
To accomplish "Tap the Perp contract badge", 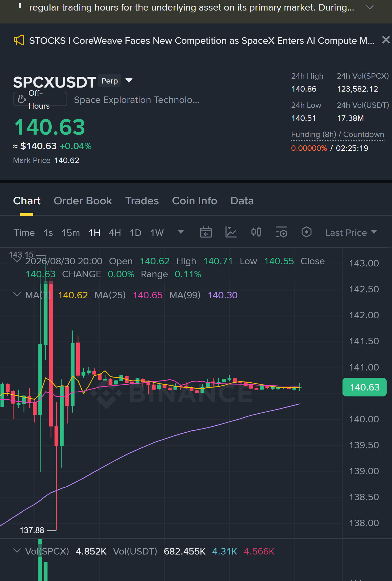I will coord(109,81).
